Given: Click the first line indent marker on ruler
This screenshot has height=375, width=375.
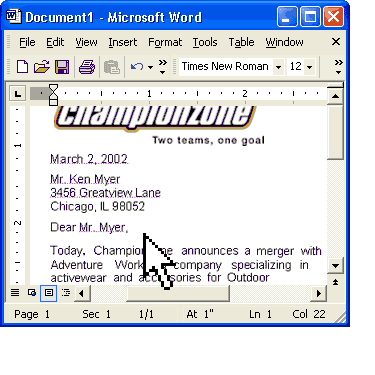Looking at the screenshot, I should click(x=53, y=88).
